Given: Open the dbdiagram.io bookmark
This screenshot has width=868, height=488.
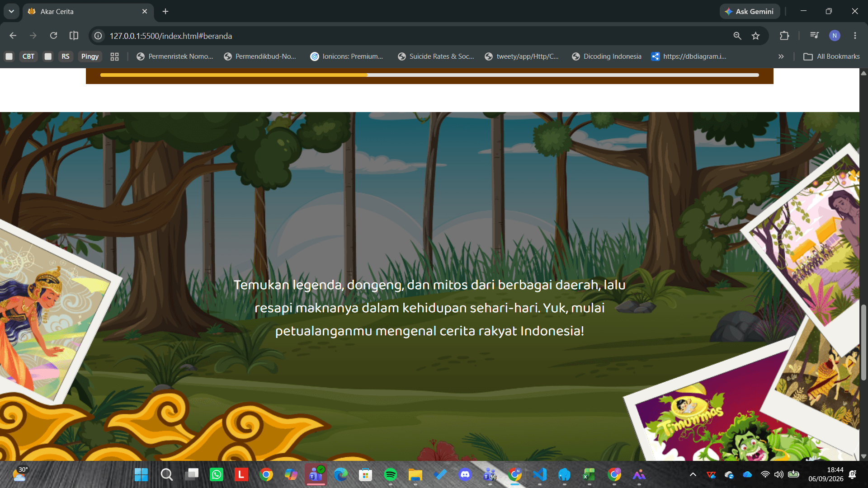Looking at the screenshot, I should (x=689, y=56).
